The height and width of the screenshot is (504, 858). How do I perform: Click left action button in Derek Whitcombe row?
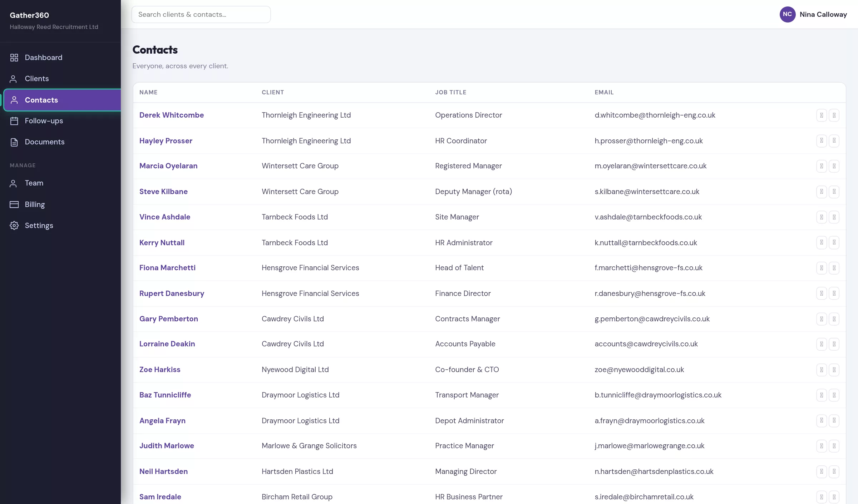[x=822, y=115]
